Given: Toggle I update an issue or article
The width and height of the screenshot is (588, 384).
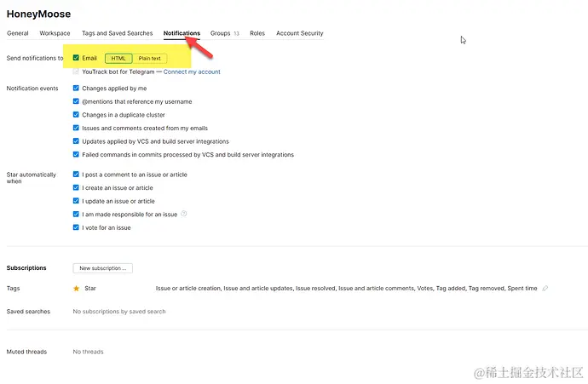Looking at the screenshot, I should point(76,201).
